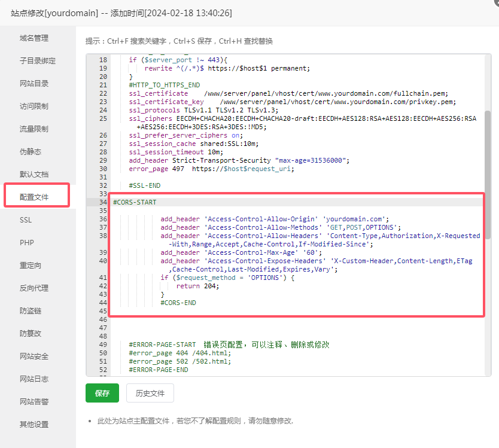Open the 域名管理 settings tab

[34, 38]
